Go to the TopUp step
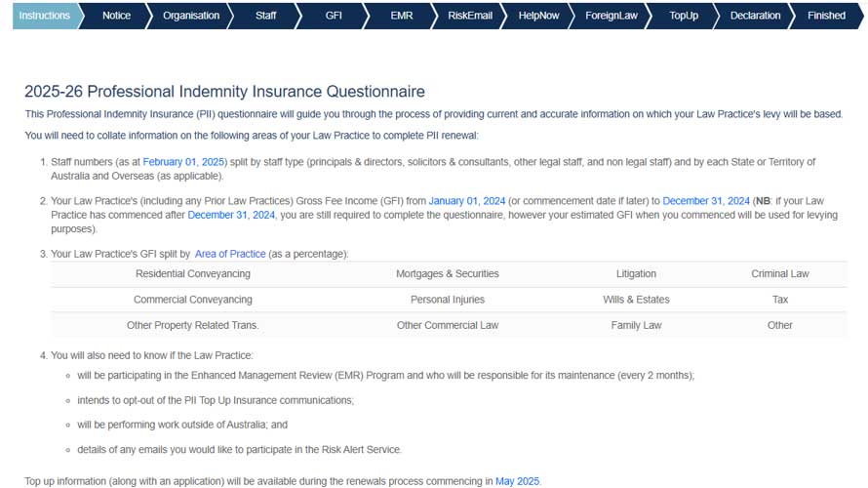The image size is (868, 488). (x=684, y=16)
